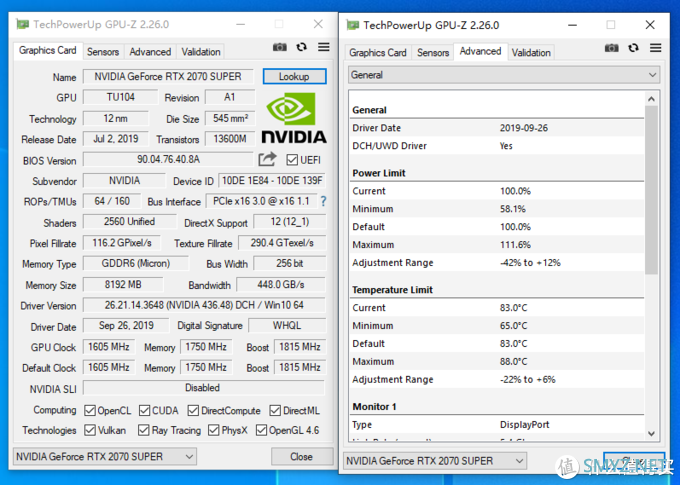The height and width of the screenshot is (485, 680).
Task: Click the Advanced list scrollbar thumb
Action: click(x=651, y=190)
